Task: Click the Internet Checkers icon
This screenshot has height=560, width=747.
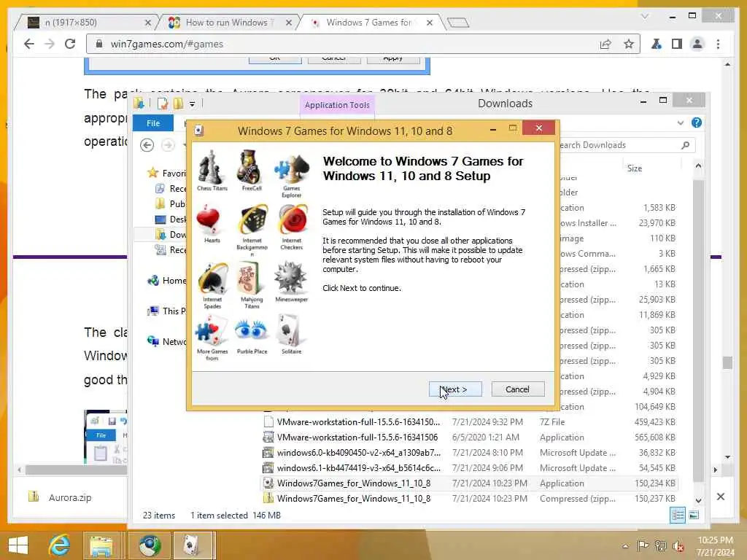Action: (293, 220)
